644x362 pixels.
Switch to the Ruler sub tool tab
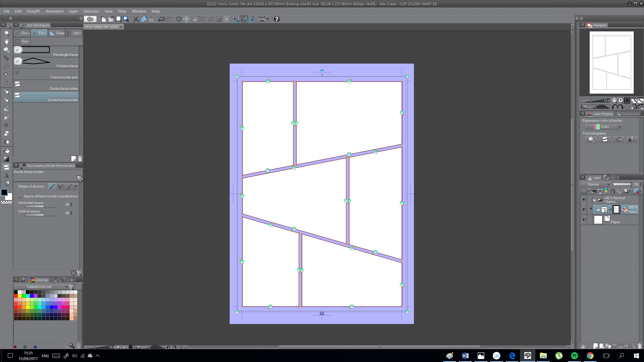(57, 33)
